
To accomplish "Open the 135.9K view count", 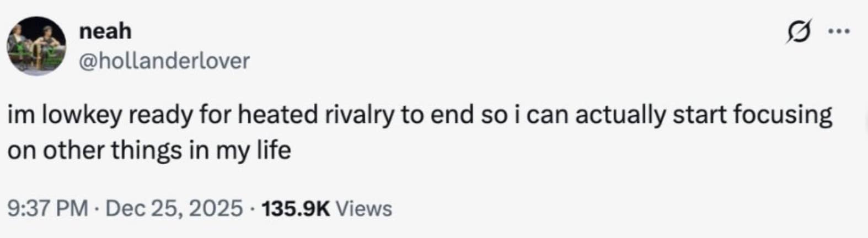I will 296,209.
